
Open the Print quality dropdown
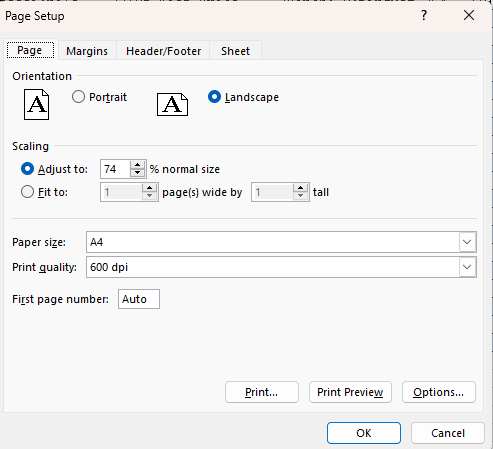(467, 267)
